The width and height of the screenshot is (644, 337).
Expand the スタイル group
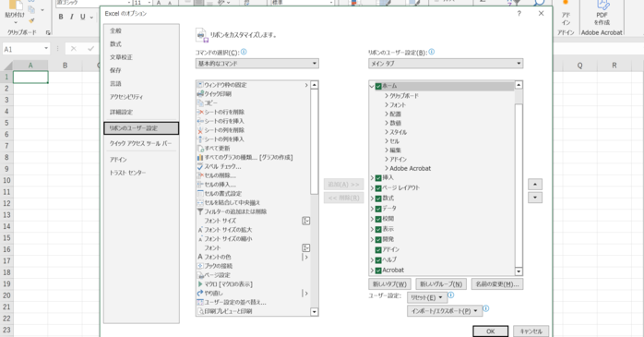tap(387, 132)
